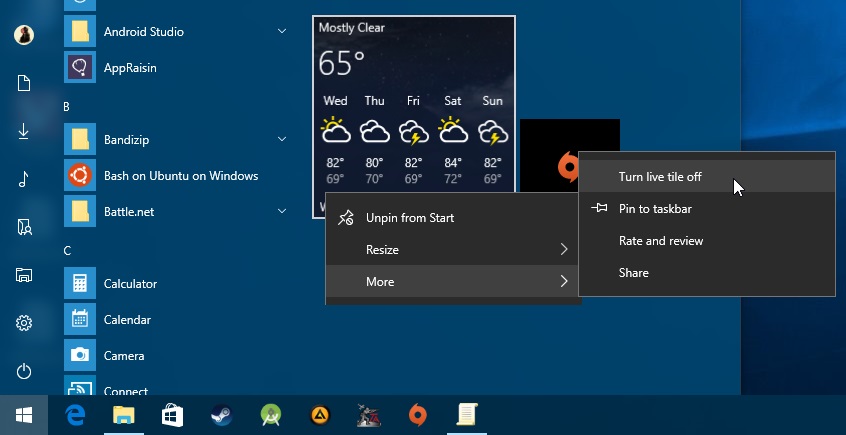The image size is (846, 435).
Task: Open the Calendar app icon
Action: pyautogui.click(x=80, y=320)
